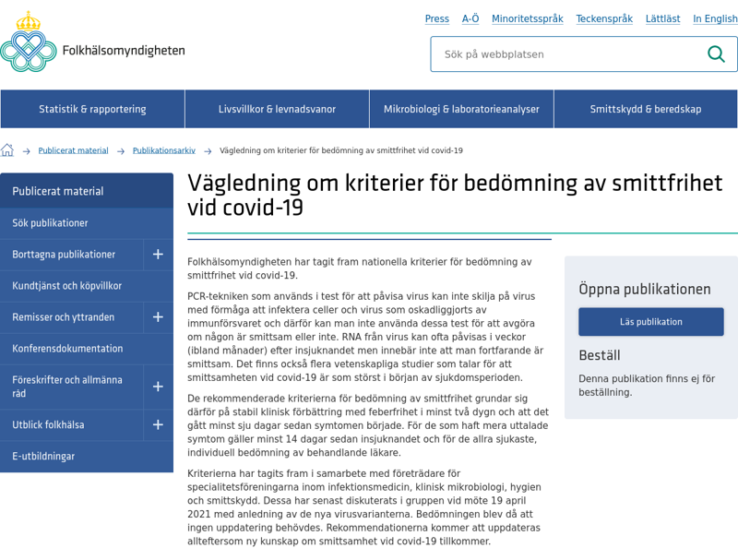
Task: Click the Läs publikation button
Action: tap(651, 322)
